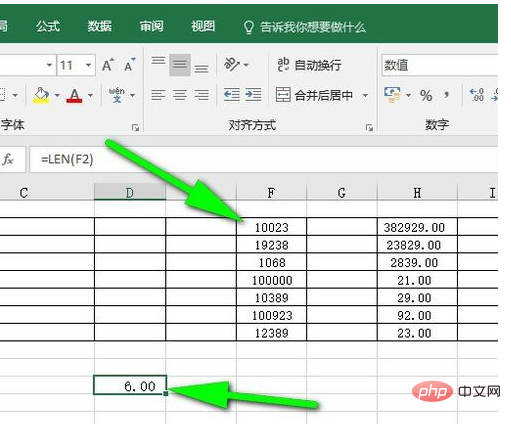Select column H header
This screenshot has height=424, width=511.
click(x=417, y=193)
